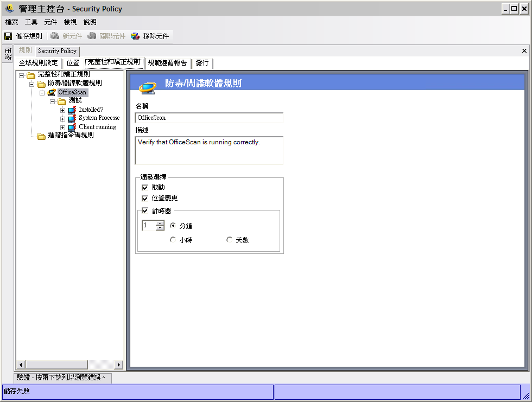Collapse the 完整性和矯正規則 root node
The image size is (532, 402).
pos(21,75)
